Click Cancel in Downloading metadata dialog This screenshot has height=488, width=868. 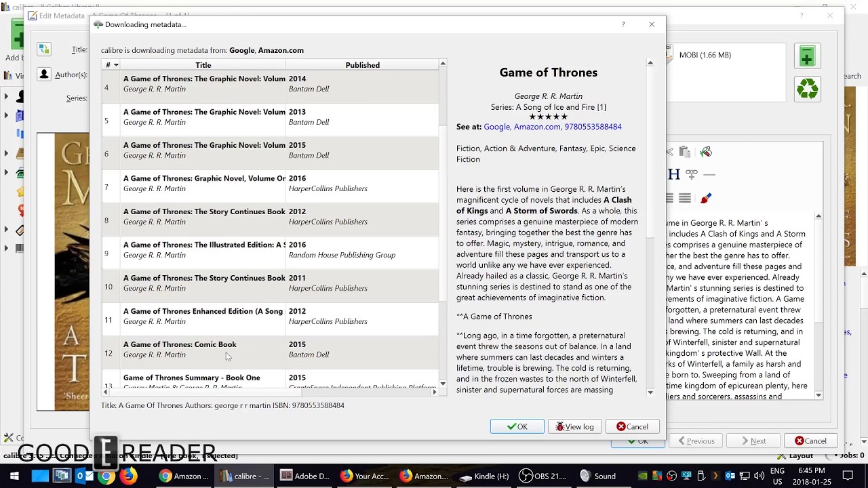632,426
